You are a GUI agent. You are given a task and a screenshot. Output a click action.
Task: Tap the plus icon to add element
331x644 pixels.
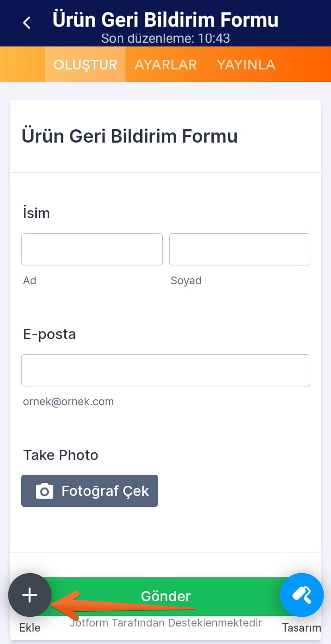point(29,595)
